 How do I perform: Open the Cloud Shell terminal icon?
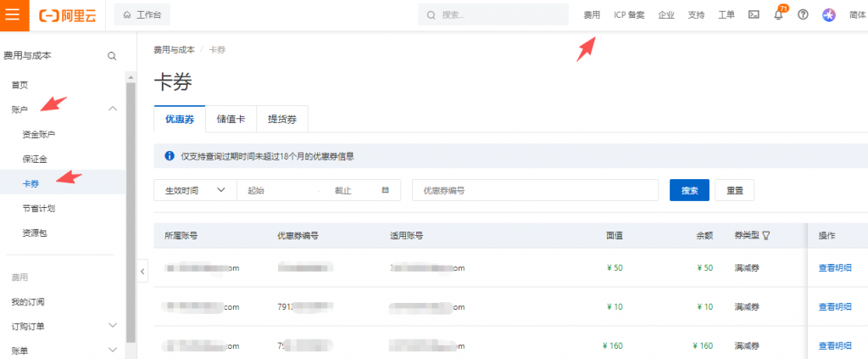pyautogui.click(x=754, y=14)
